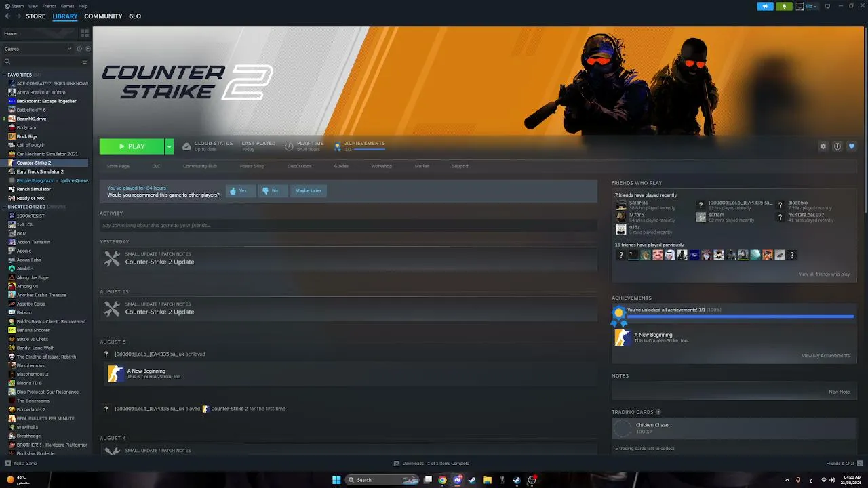
Task: Collapse the FAVORITES category
Action: (x=4, y=75)
